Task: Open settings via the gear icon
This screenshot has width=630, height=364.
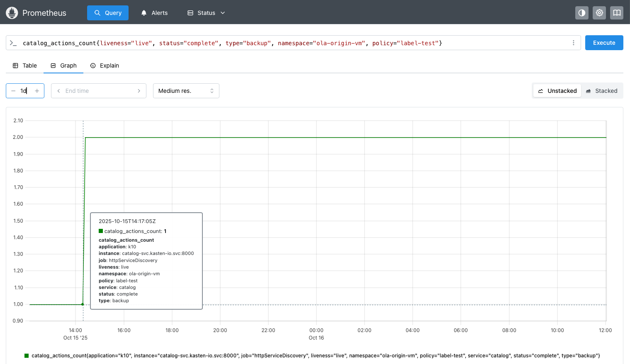Action: coord(599,13)
